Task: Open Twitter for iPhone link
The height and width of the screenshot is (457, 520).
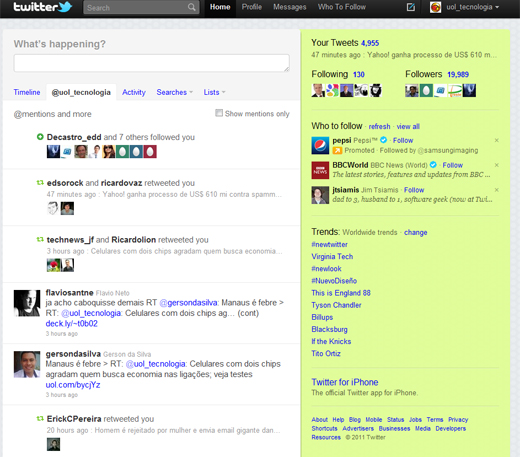Action: pos(345,382)
